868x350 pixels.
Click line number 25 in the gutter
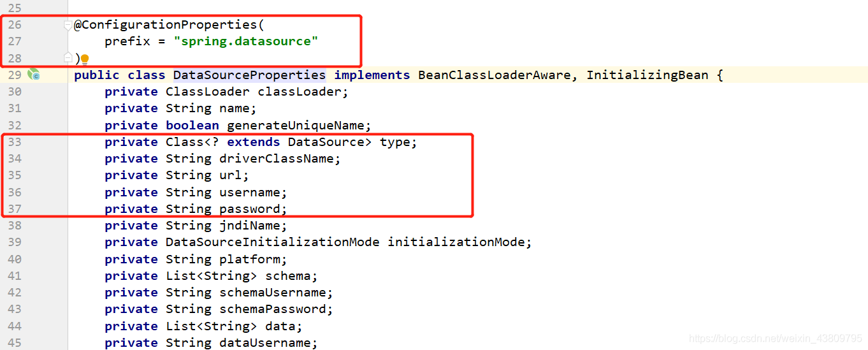click(x=14, y=8)
